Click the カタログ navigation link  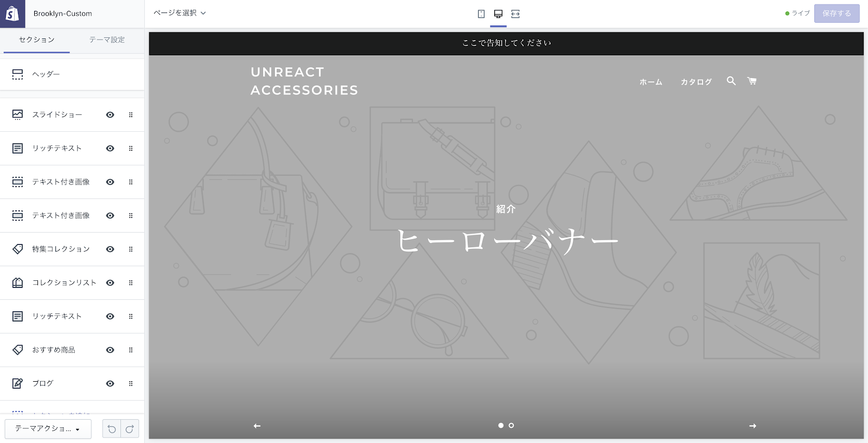696,82
